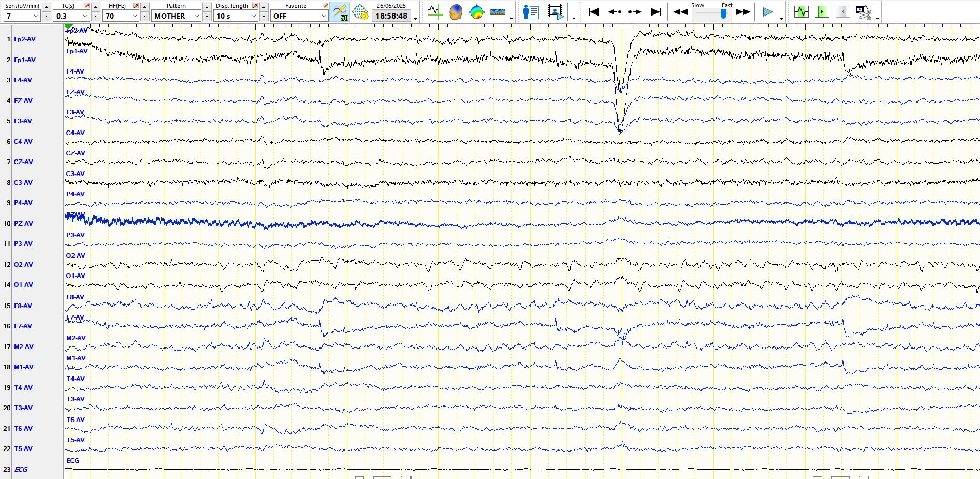Screen dimensions: 980x479
Task: Step Pattern down with the down arrow
Action: 207,16
